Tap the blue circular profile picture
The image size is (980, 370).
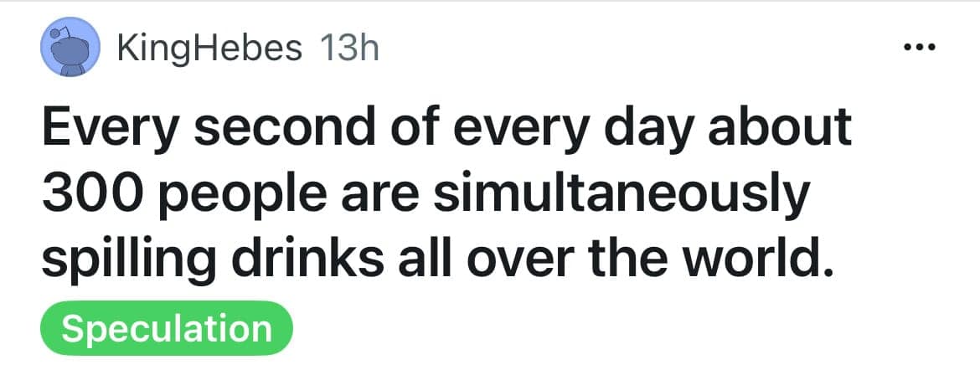[71, 49]
